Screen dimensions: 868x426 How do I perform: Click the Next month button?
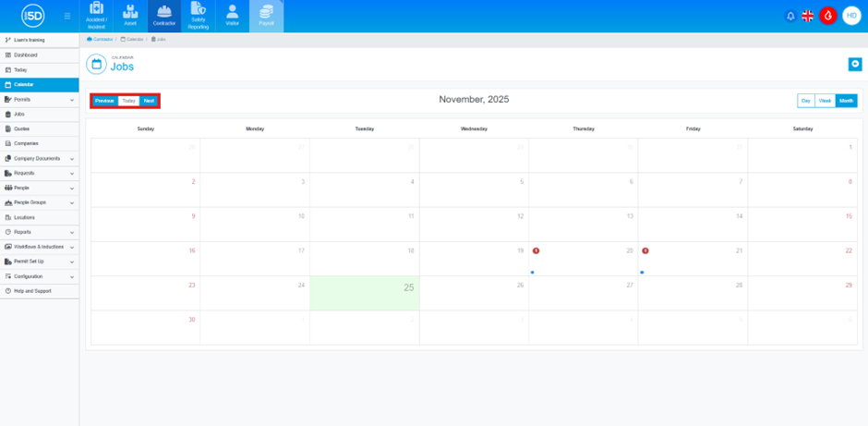[x=149, y=101]
